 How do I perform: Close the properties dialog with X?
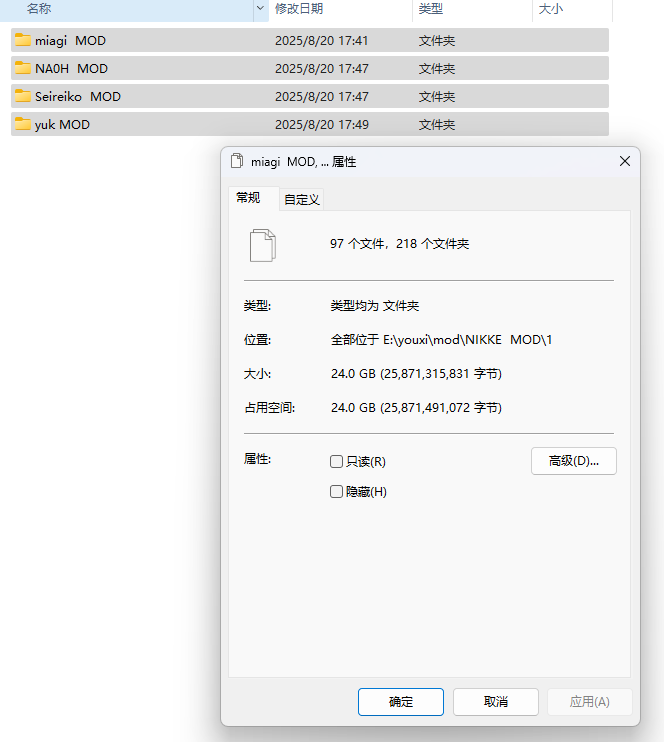coord(625,161)
